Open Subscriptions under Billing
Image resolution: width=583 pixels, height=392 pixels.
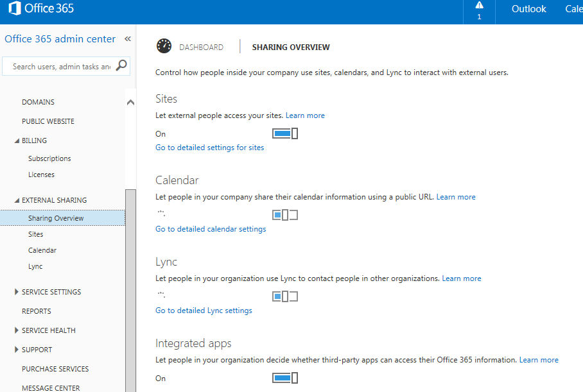pyautogui.click(x=49, y=158)
